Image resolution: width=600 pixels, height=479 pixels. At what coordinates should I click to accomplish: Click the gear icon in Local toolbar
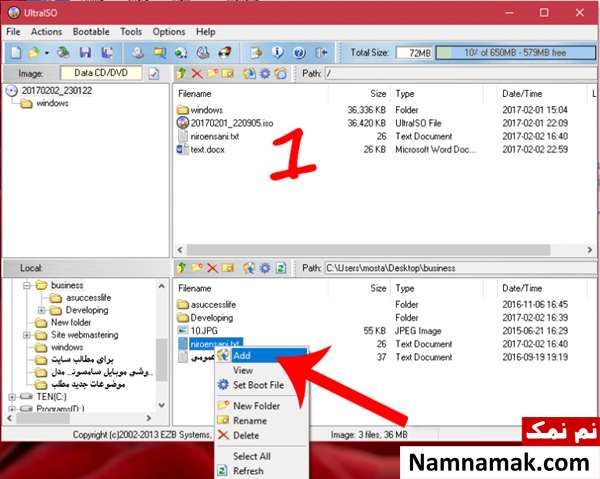[265, 268]
